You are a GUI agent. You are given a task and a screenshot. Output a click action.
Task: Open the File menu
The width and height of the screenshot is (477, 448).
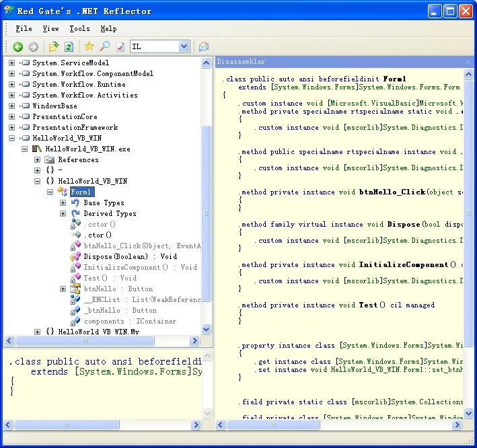point(24,29)
